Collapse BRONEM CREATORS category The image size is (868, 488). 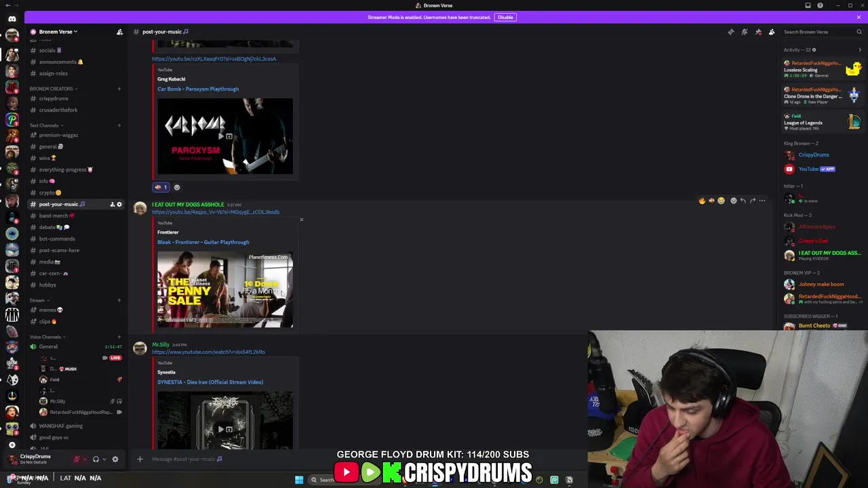53,89
